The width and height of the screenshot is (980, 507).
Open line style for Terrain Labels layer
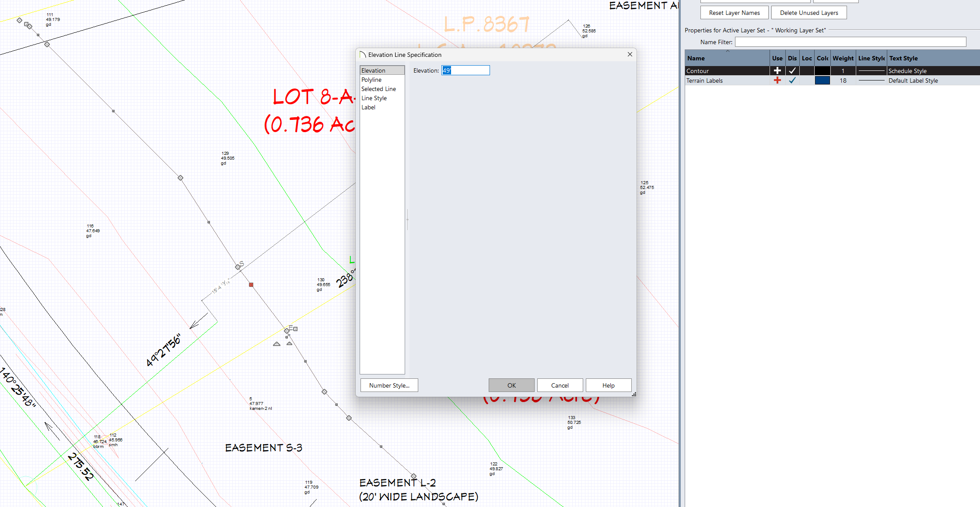pos(871,80)
